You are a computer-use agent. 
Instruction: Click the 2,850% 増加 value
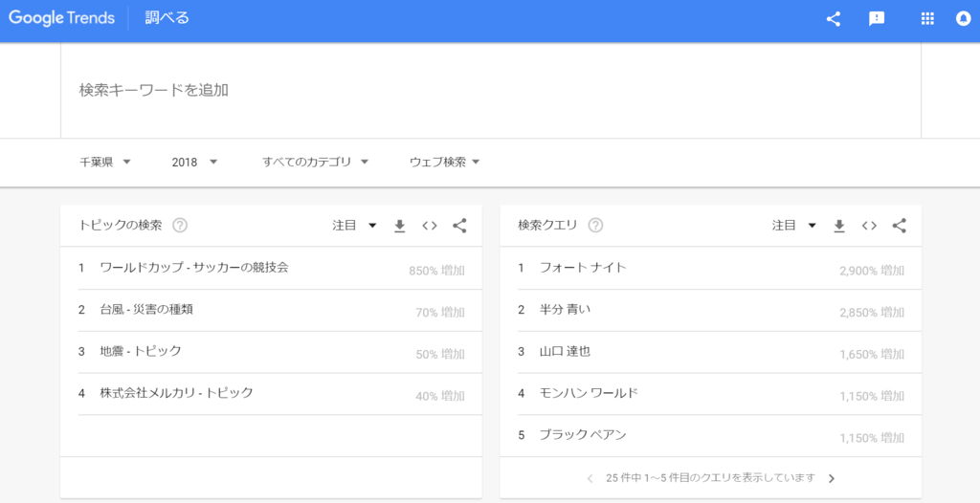tap(872, 313)
